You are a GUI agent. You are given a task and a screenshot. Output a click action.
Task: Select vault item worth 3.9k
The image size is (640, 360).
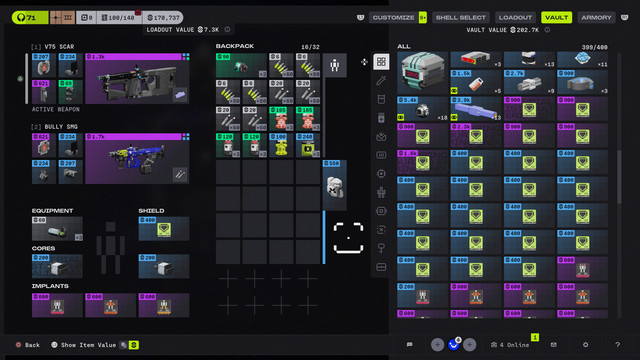476,109
